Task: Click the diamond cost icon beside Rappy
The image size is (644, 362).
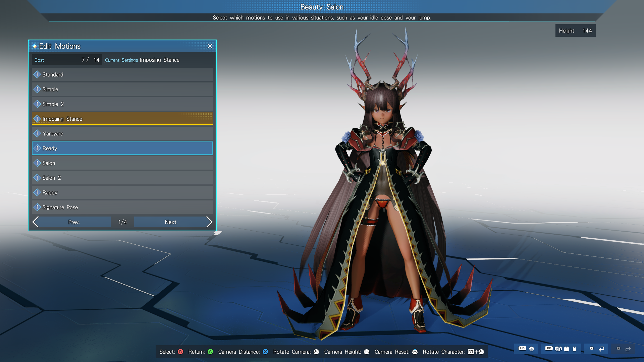Action: (37, 192)
